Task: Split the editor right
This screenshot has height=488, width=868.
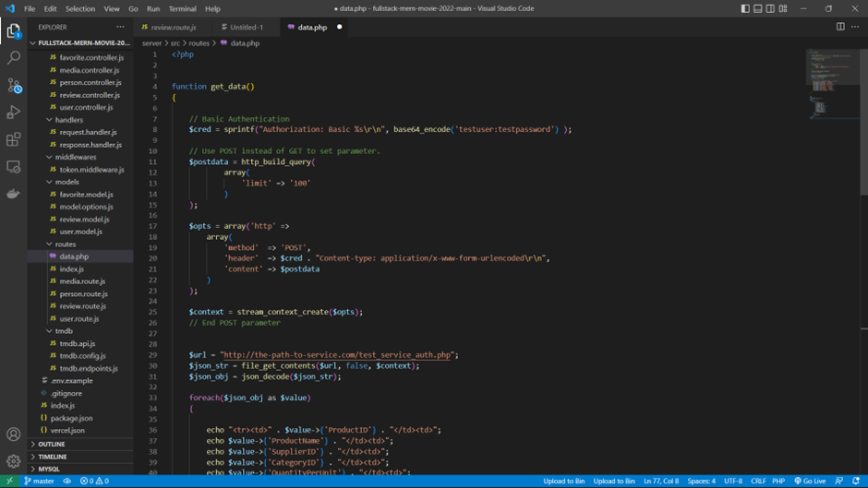Action: coord(840,27)
